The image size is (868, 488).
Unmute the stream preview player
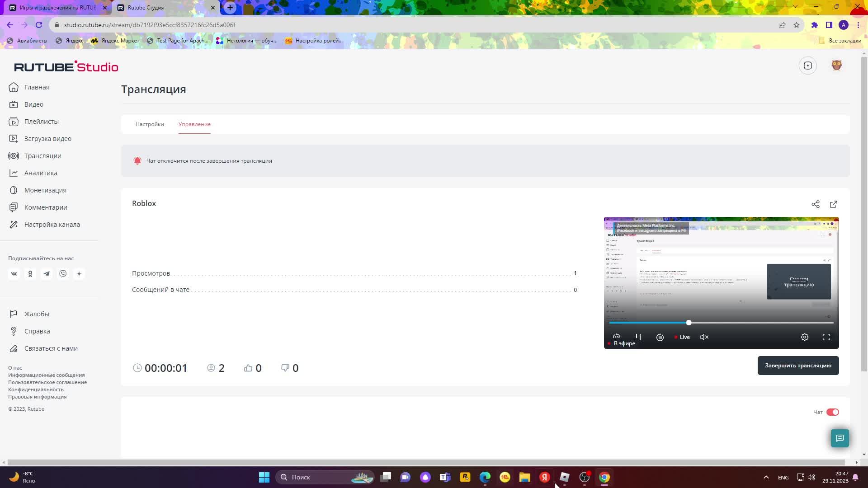704,337
